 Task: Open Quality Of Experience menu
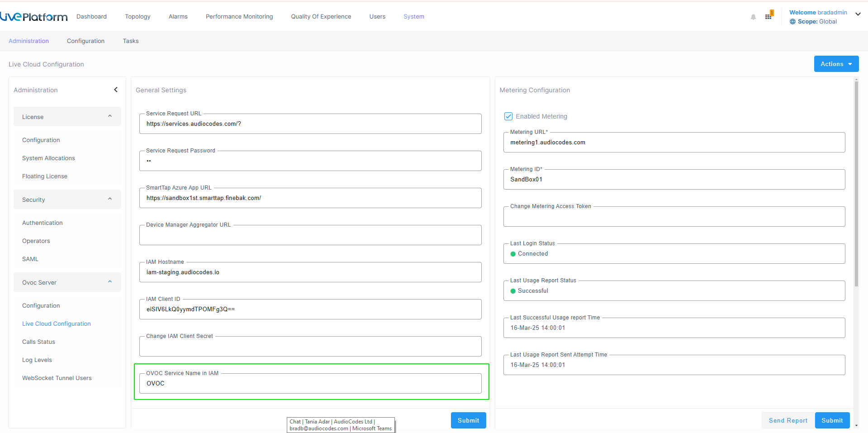tap(321, 16)
